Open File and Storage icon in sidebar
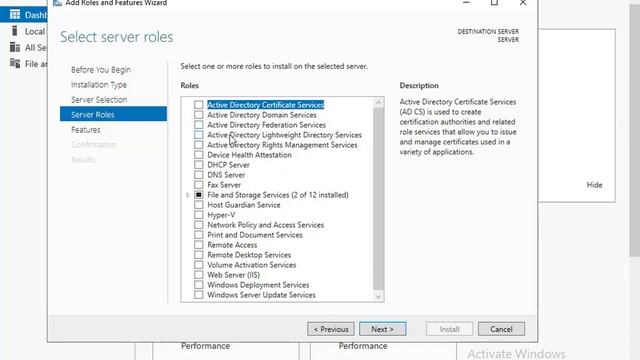Screen dimensions: 640x360 click(15, 63)
